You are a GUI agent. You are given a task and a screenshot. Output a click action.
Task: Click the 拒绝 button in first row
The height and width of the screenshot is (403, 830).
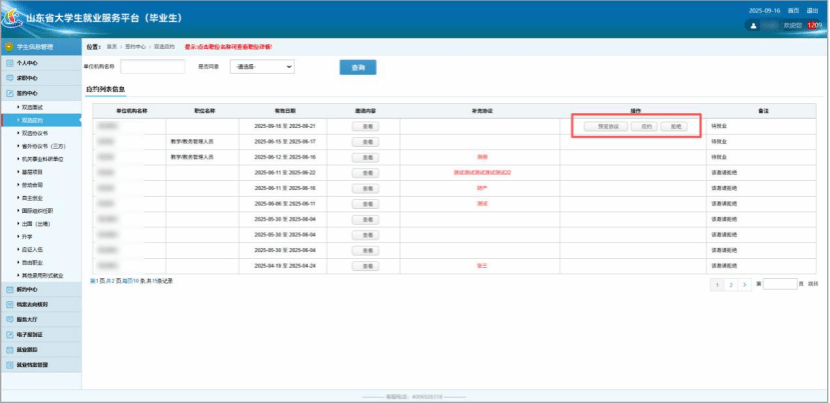[676, 127]
